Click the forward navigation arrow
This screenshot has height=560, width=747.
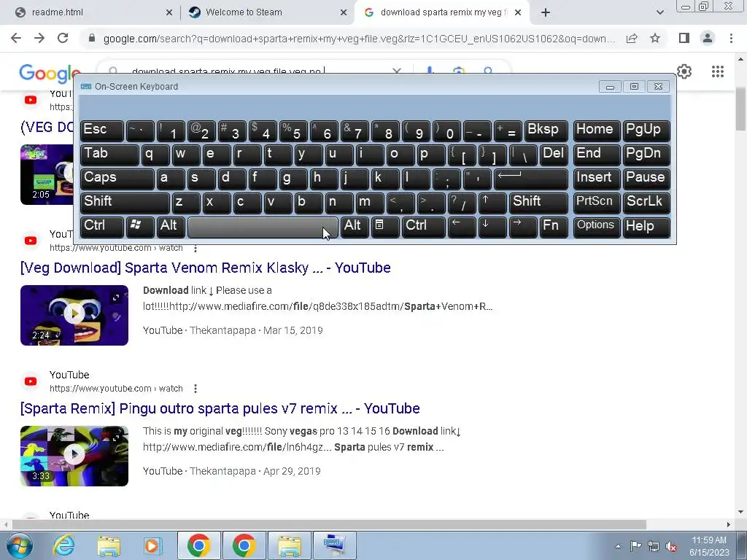click(39, 38)
